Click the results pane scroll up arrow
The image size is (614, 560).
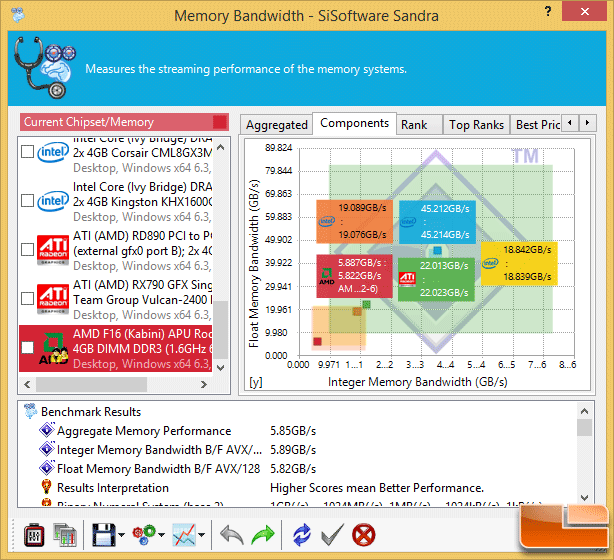coord(585,411)
